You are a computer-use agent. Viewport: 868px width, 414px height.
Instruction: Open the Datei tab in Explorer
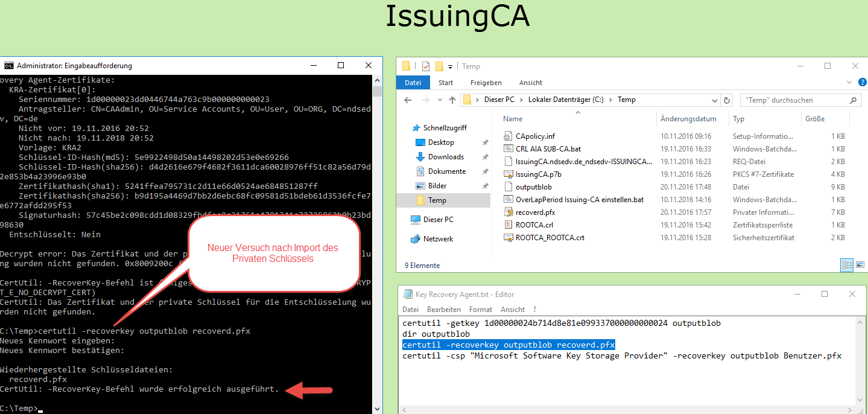coord(413,83)
